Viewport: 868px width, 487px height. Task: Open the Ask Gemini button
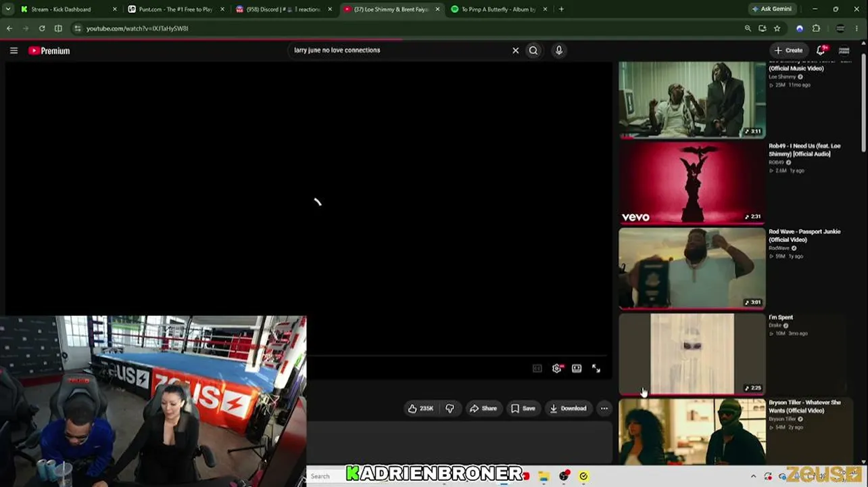[x=773, y=9]
